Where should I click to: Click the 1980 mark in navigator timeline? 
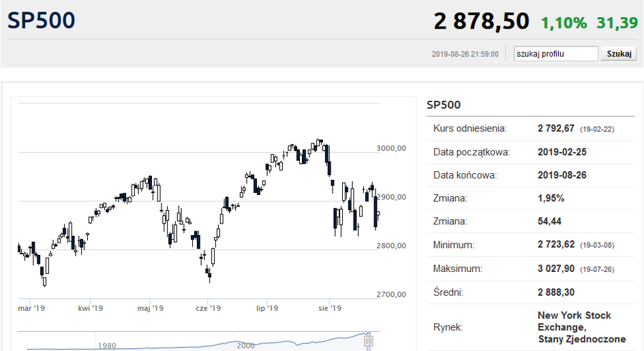pyautogui.click(x=106, y=345)
